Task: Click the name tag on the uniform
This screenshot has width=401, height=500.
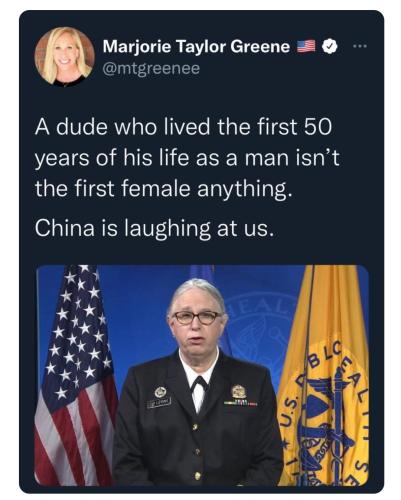Action: pos(159,403)
